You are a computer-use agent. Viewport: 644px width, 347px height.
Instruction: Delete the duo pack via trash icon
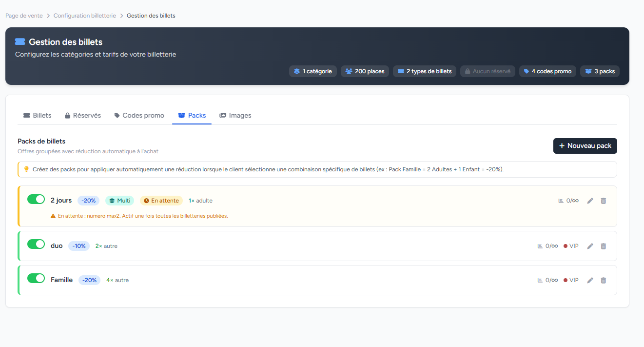[603, 246]
